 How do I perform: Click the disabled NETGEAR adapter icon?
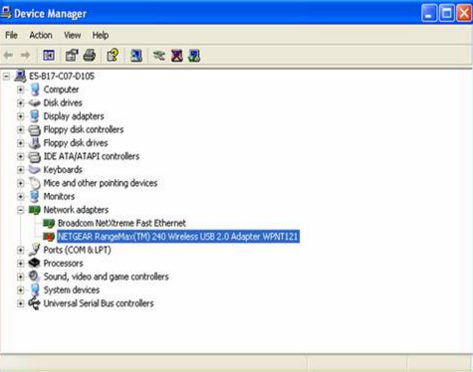49,237
